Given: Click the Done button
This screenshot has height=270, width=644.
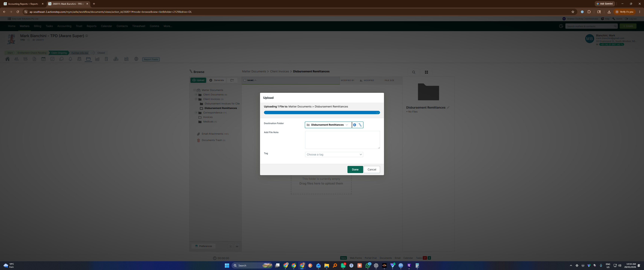Looking at the screenshot, I should point(355,169).
